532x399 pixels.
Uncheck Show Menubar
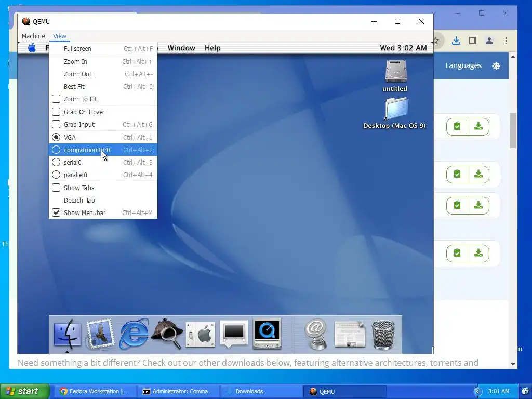pyautogui.click(x=56, y=212)
